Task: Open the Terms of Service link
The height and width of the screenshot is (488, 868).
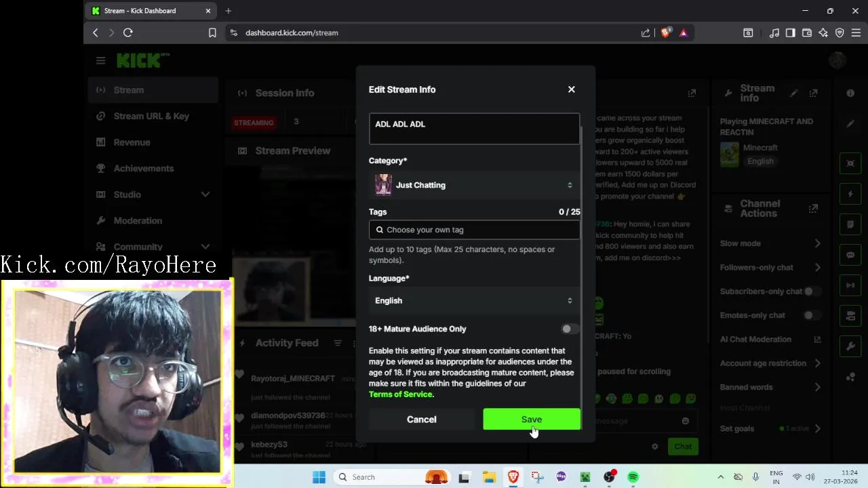Action: (400, 394)
